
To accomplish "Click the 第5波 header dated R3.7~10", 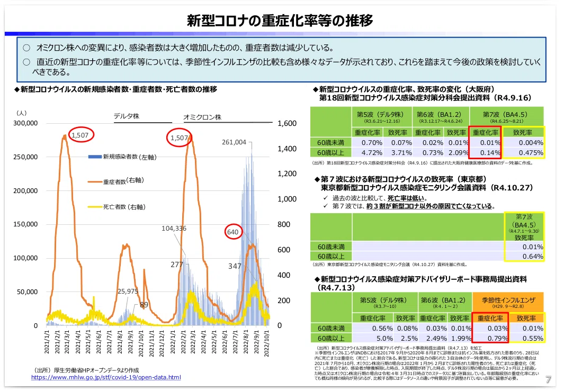I will coord(384,302).
